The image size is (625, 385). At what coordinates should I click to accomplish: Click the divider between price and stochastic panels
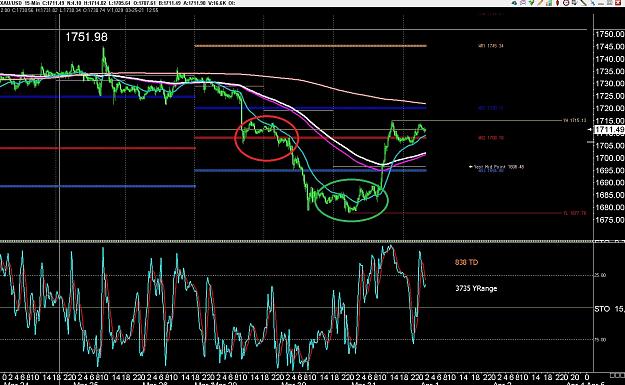click(x=297, y=241)
